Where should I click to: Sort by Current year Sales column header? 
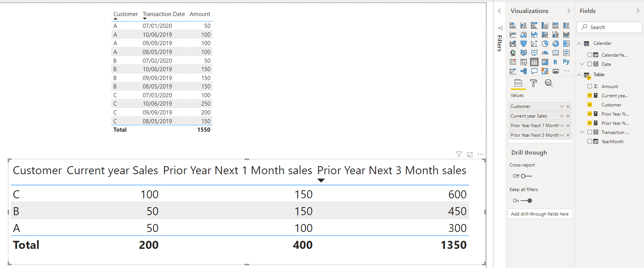[112, 170]
